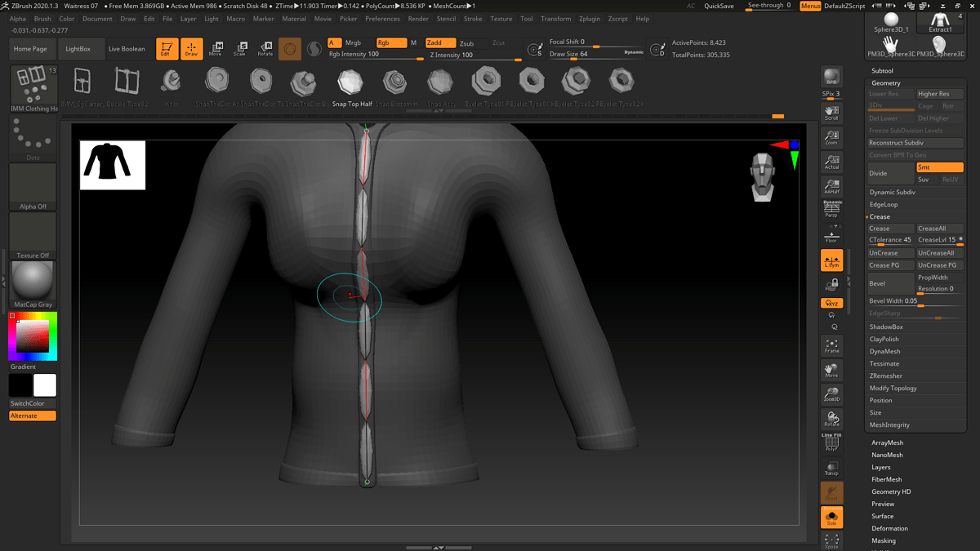Open the IMM Clothing HardW brush thumbnail
This screenshot has height=551, width=980.
pos(33,89)
